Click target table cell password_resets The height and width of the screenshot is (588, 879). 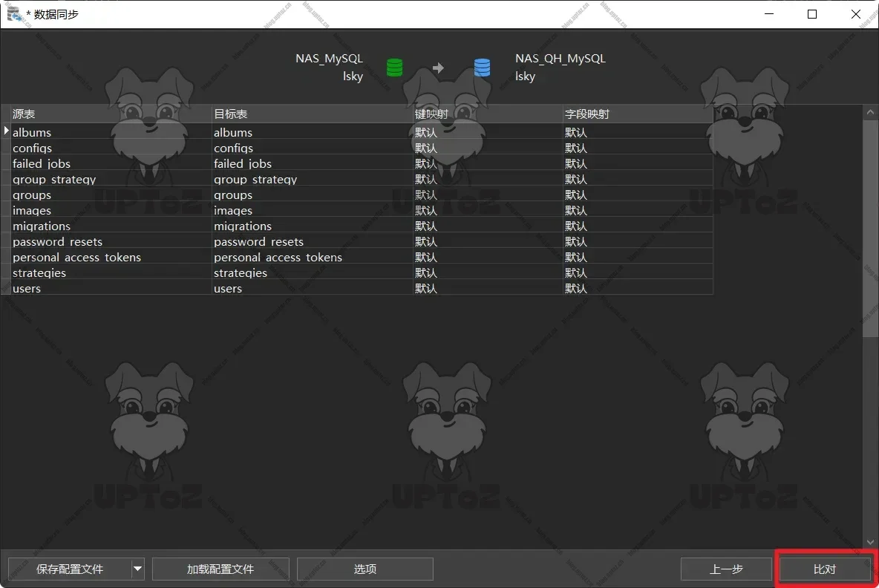click(313, 241)
